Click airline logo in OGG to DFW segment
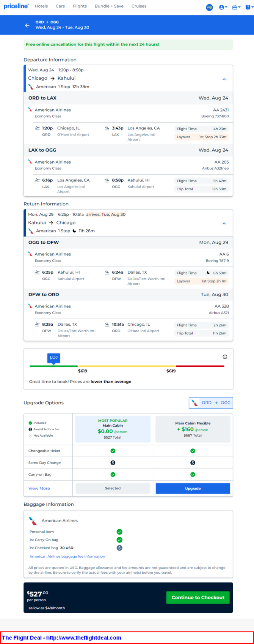The image size is (254, 644). tap(30, 254)
